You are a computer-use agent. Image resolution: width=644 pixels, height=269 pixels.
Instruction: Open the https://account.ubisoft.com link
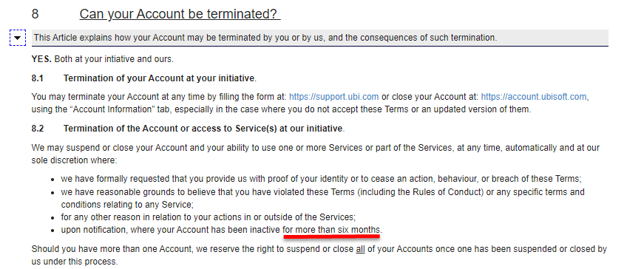[x=534, y=97]
